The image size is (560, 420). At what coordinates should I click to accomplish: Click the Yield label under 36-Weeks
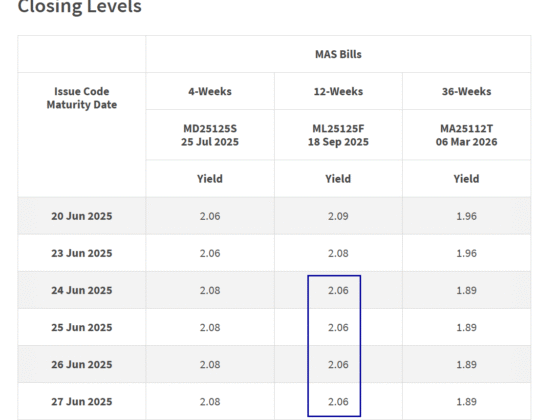466,179
